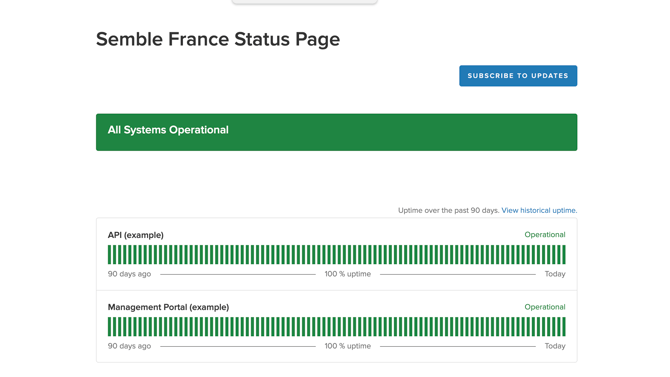The height and width of the screenshot is (377, 670).
Task: Click the API (example) component name
Action: tap(135, 235)
